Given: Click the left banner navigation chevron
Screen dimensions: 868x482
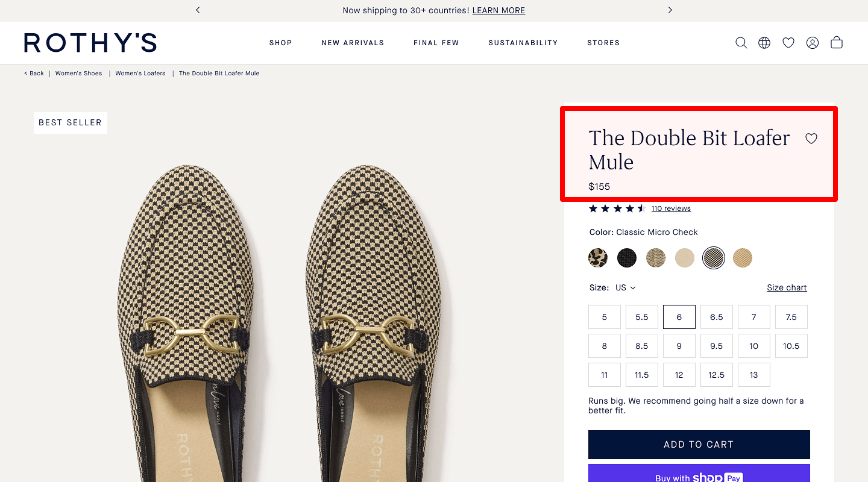Looking at the screenshot, I should [x=198, y=10].
